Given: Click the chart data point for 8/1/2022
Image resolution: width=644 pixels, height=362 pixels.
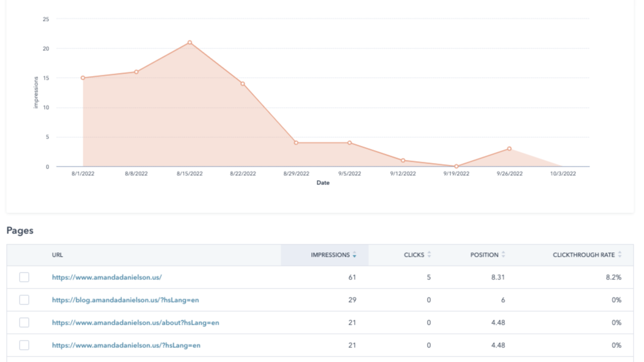Looking at the screenshot, I should (83, 78).
